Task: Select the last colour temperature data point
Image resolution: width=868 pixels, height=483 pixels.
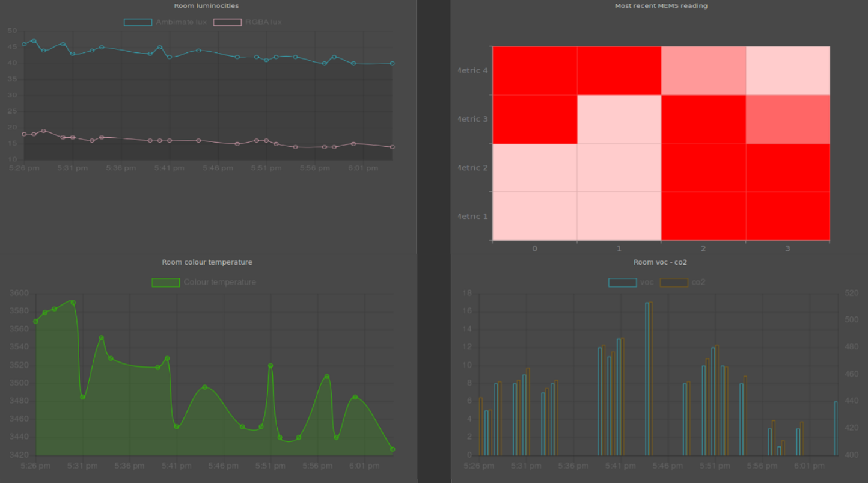Action: coord(393,449)
